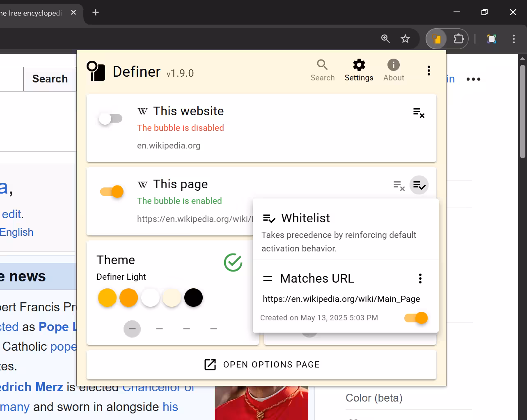The height and width of the screenshot is (420, 527).
Task: Click 'The bubble is disabled' status text
Action: click(181, 128)
